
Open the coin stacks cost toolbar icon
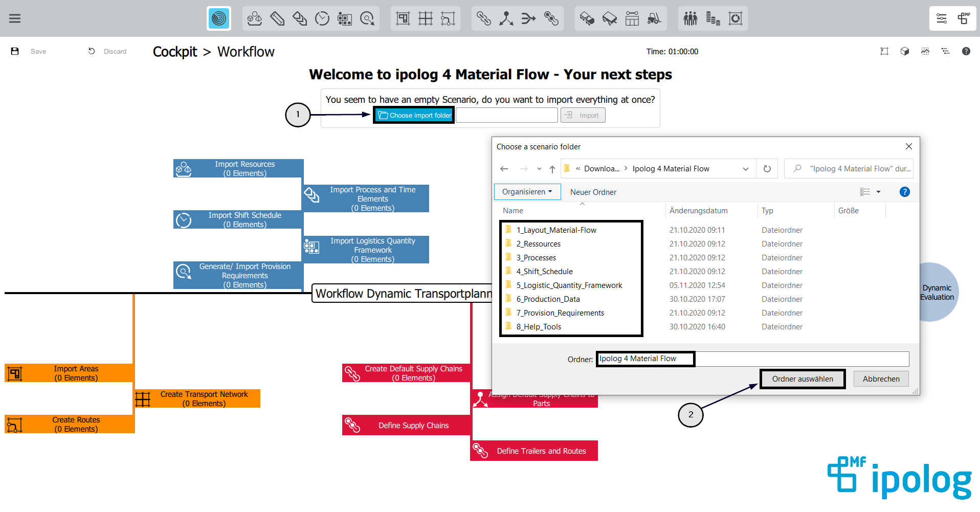tap(713, 19)
